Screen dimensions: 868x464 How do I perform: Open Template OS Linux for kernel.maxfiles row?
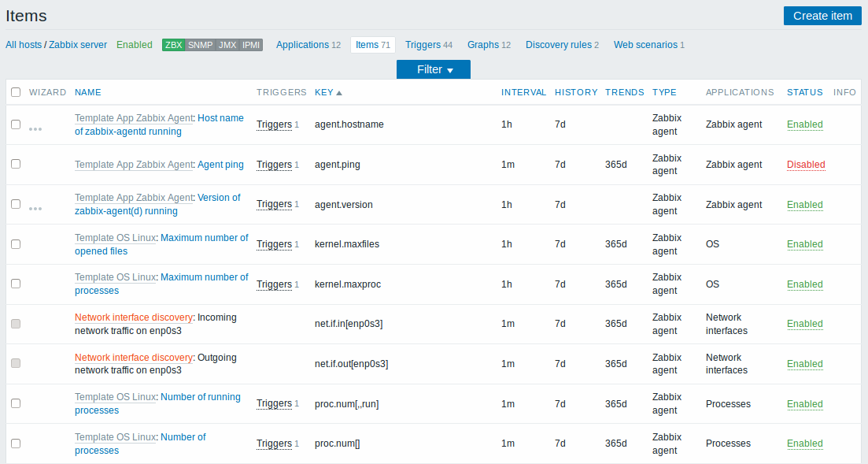point(115,238)
